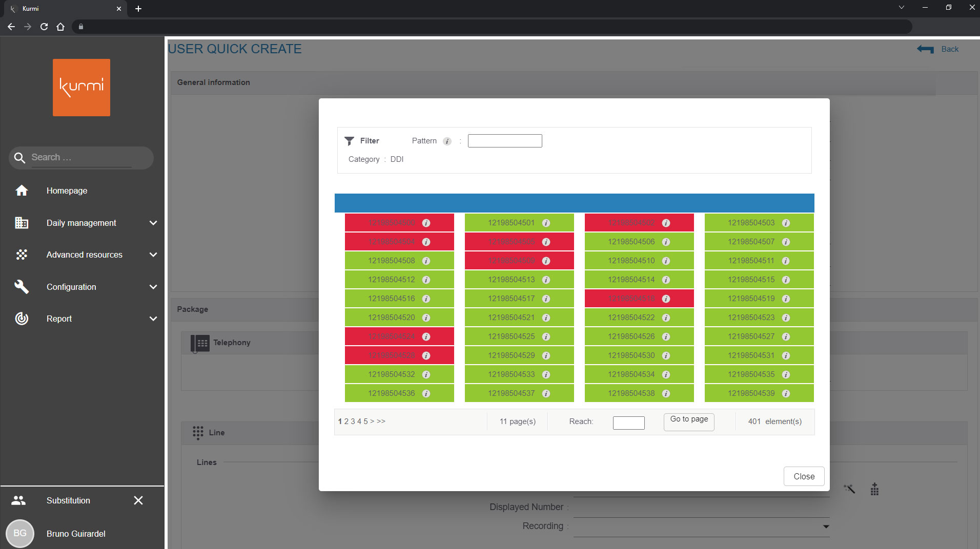
Task: Click the search magnifier icon
Action: pyautogui.click(x=19, y=158)
